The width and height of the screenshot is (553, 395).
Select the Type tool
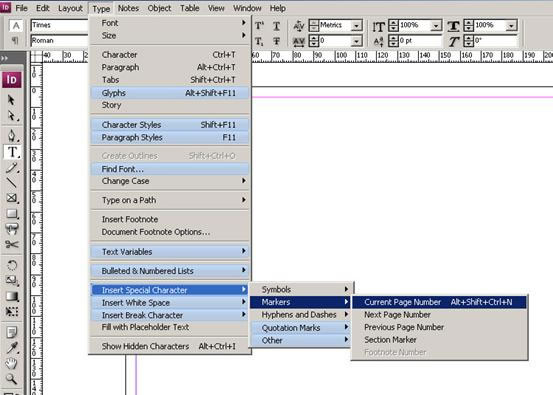click(x=12, y=152)
